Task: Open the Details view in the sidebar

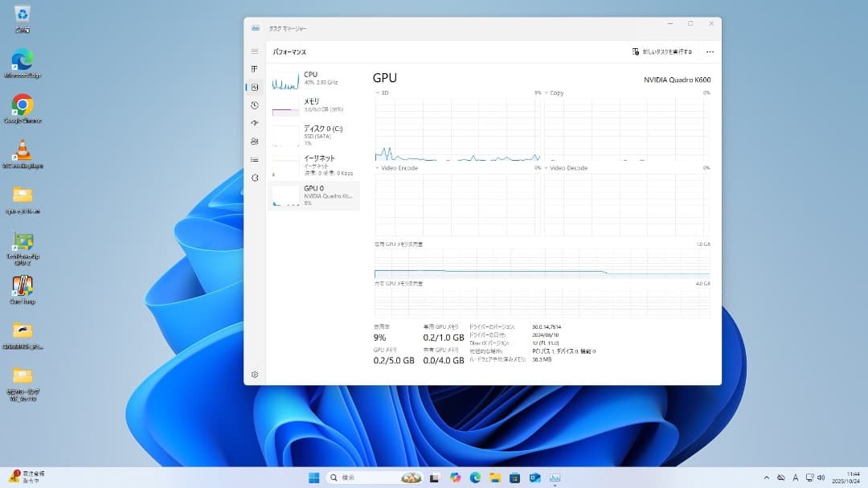Action: pos(254,159)
